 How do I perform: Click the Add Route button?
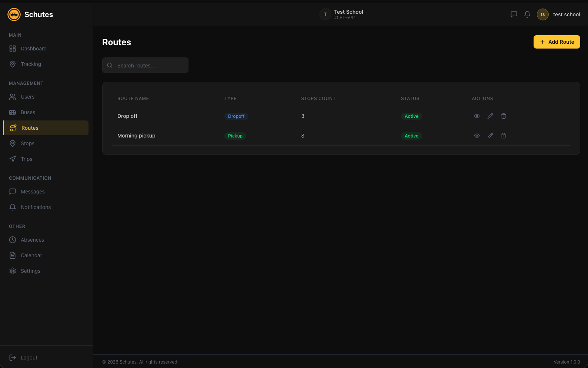point(557,42)
